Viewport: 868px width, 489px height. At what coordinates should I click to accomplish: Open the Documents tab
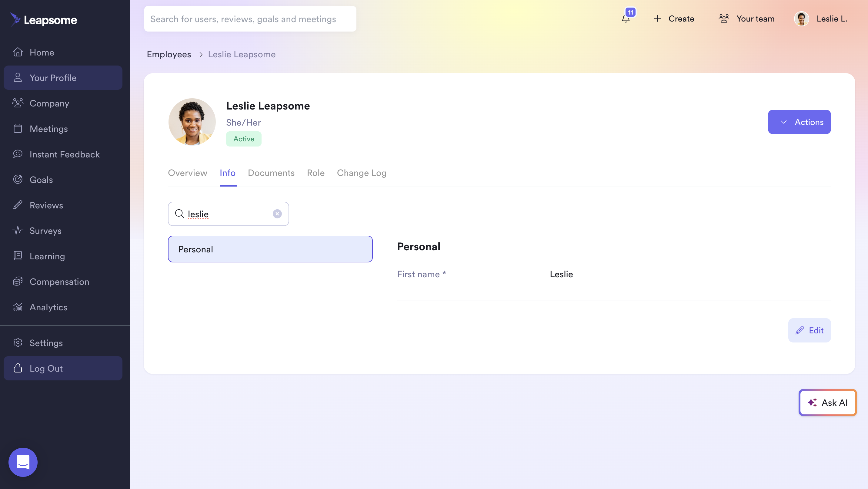click(271, 173)
